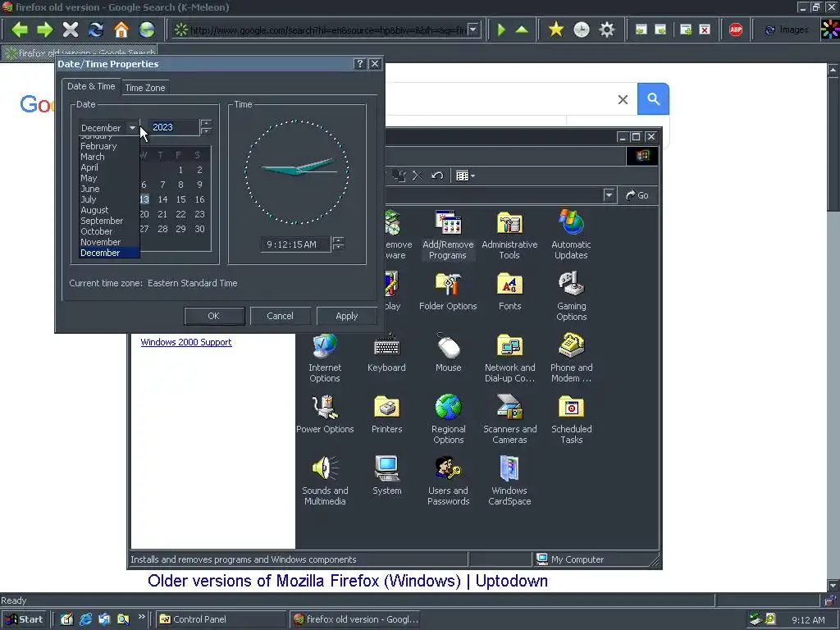The height and width of the screenshot is (630, 840).
Task: Click the year field showing 2023
Action: (x=174, y=127)
